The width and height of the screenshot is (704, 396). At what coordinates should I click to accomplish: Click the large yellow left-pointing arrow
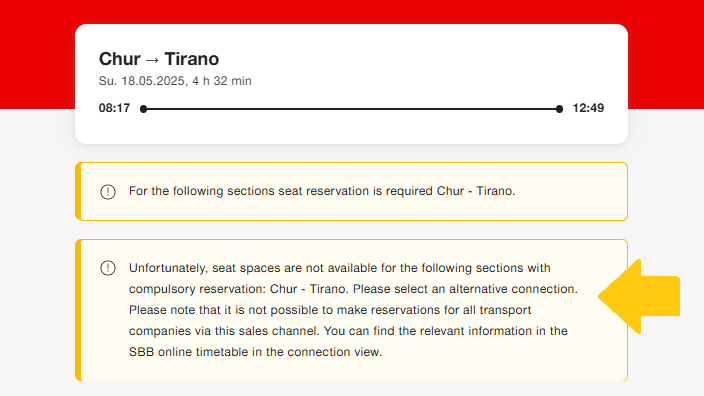pyautogui.click(x=639, y=296)
